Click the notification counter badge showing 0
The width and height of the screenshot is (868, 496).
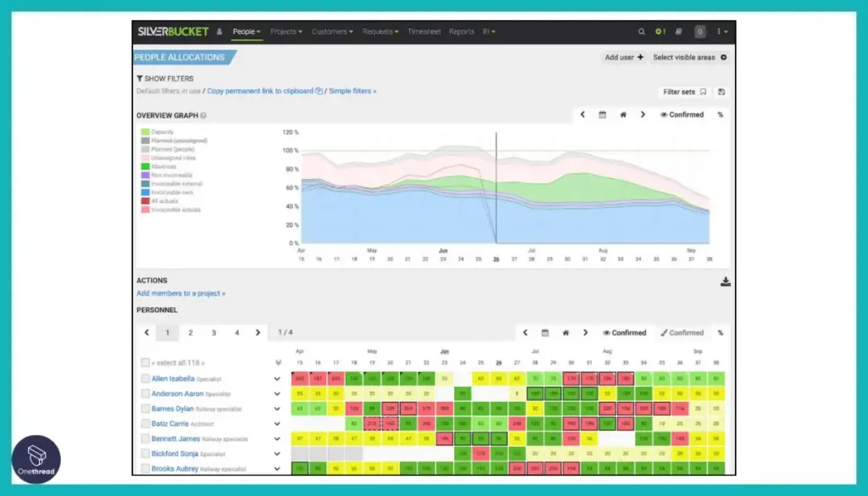click(x=699, y=31)
